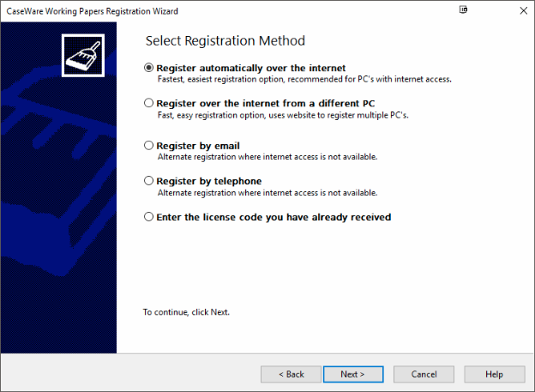Click the 'To continue, click Next.' text

(186, 312)
